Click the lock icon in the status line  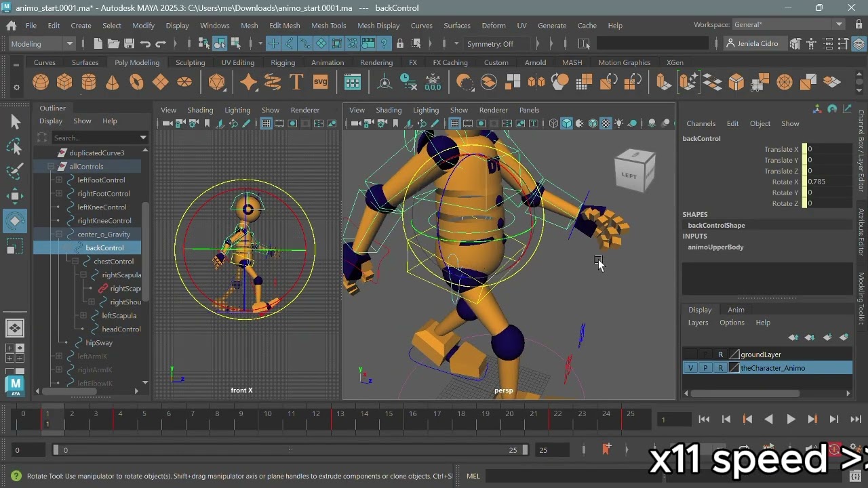400,44
